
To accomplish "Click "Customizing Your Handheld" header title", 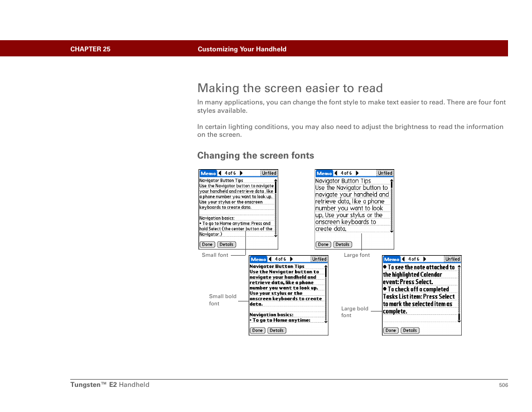I will (x=242, y=49).
